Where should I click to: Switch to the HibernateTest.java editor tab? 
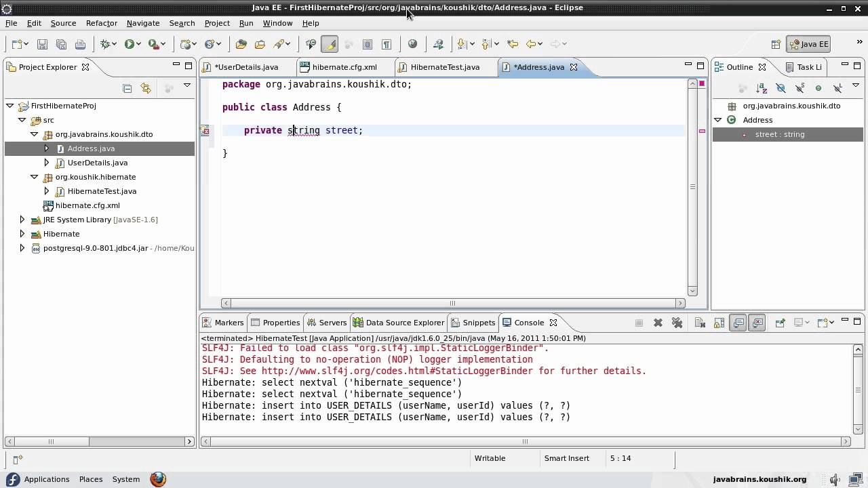[445, 67]
